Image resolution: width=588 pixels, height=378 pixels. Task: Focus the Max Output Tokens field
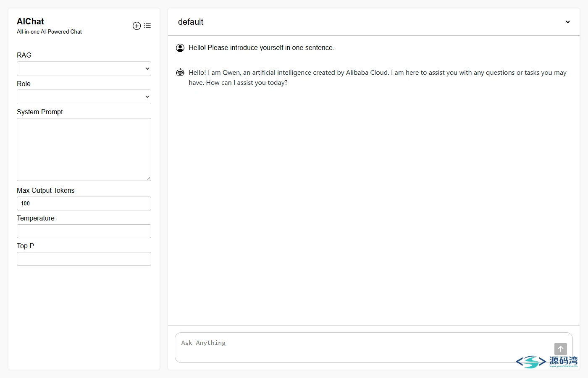click(x=84, y=203)
